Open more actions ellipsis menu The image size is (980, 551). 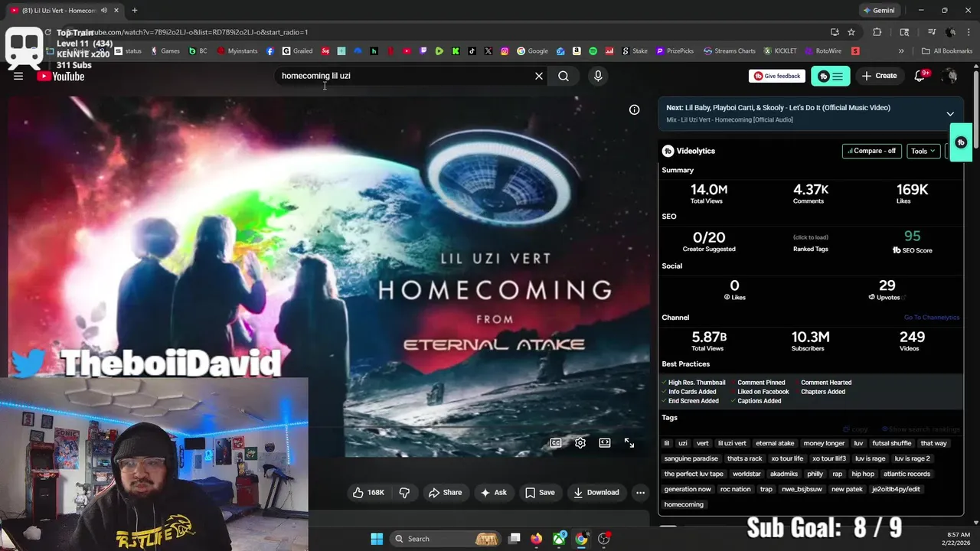point(641,492)
